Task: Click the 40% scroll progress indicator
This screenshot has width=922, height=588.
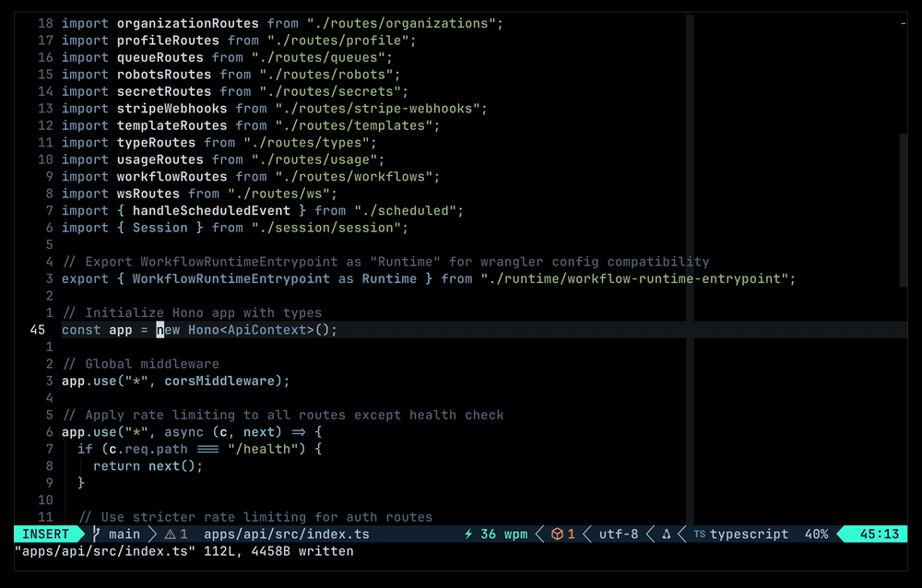Action: coord(817,534)
